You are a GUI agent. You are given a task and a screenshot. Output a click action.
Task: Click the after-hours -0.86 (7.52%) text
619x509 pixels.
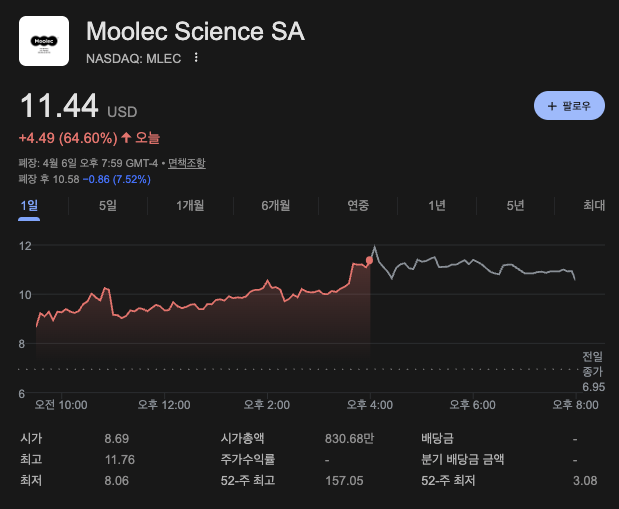click(x=116, y=179)
